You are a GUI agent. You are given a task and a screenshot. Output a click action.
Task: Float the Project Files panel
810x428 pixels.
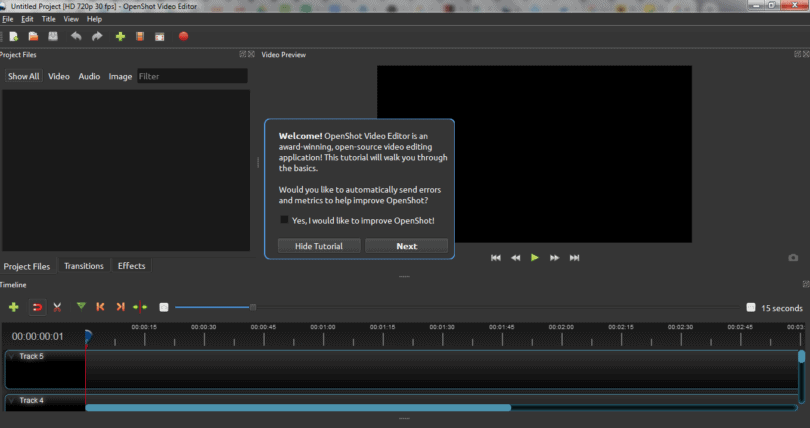[x=242, y=54]
